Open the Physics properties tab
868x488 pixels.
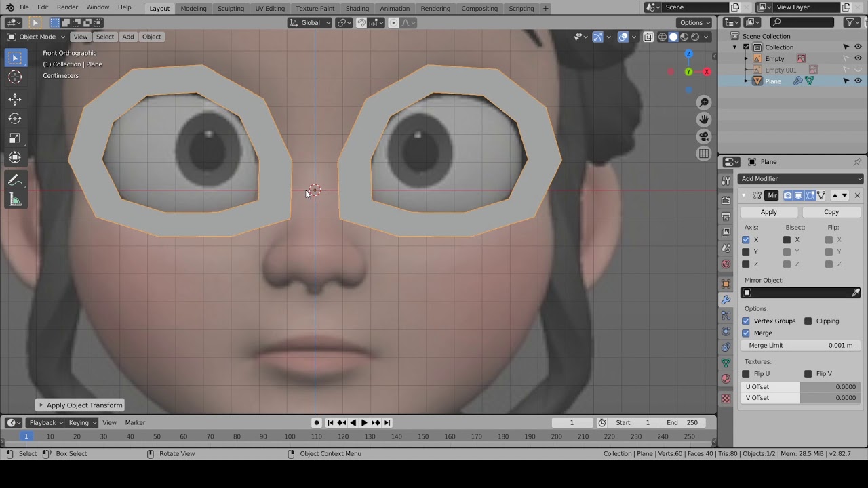tap(726, 331)
